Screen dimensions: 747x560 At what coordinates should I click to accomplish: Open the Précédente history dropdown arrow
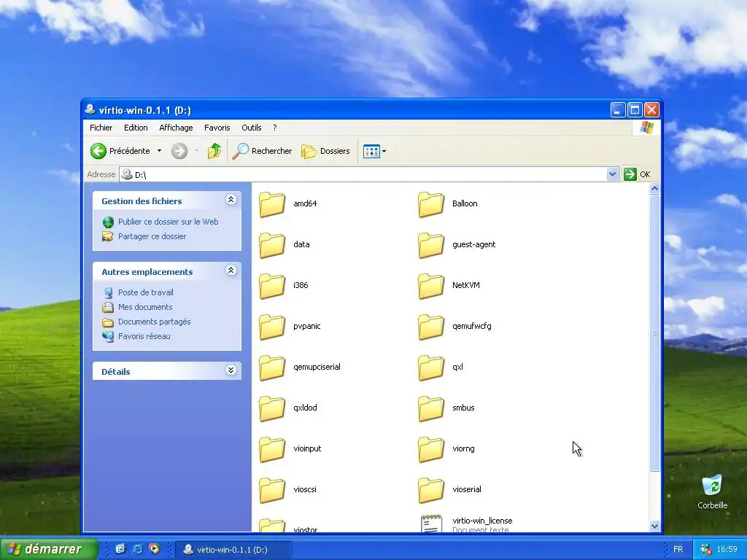click(x=159, y=151)
